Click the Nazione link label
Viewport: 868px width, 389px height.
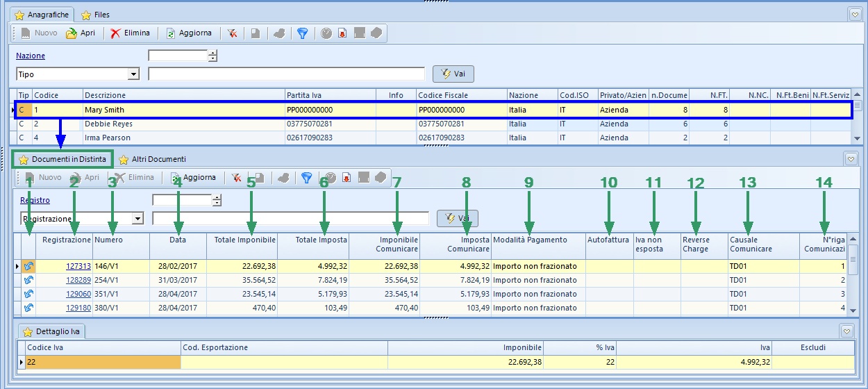coord(31,56)
